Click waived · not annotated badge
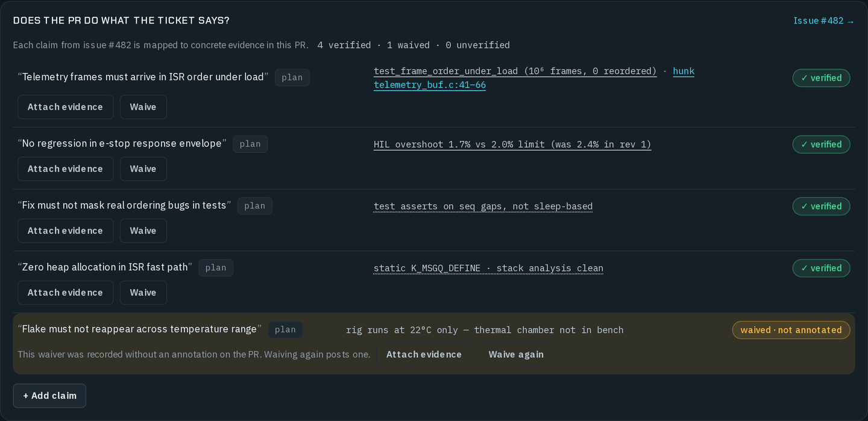The height and width of the screenshot is (421, 868). tap(791, 330)
